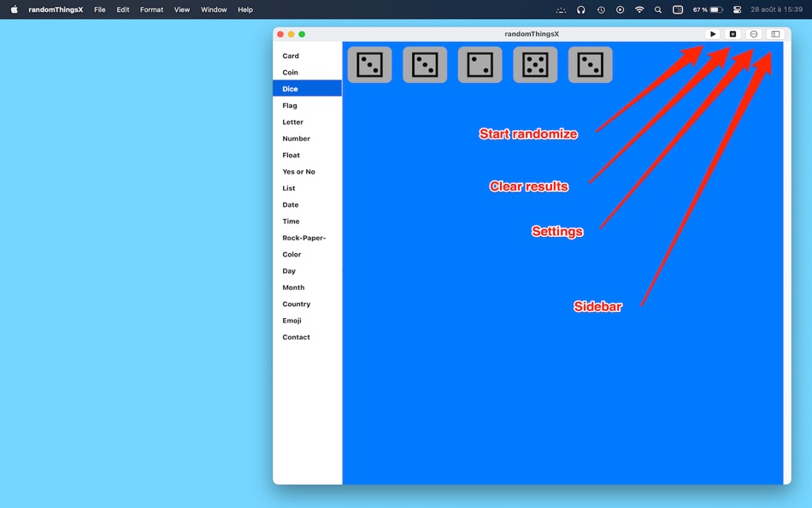Open the List randomizer in sidebar
This screenshot has height=508, width=812.
[307, 188]
